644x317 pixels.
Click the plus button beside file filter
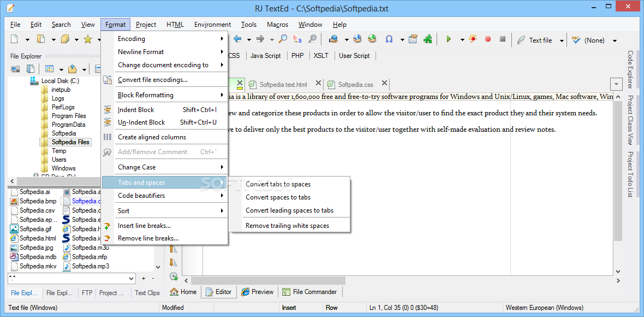144,278
